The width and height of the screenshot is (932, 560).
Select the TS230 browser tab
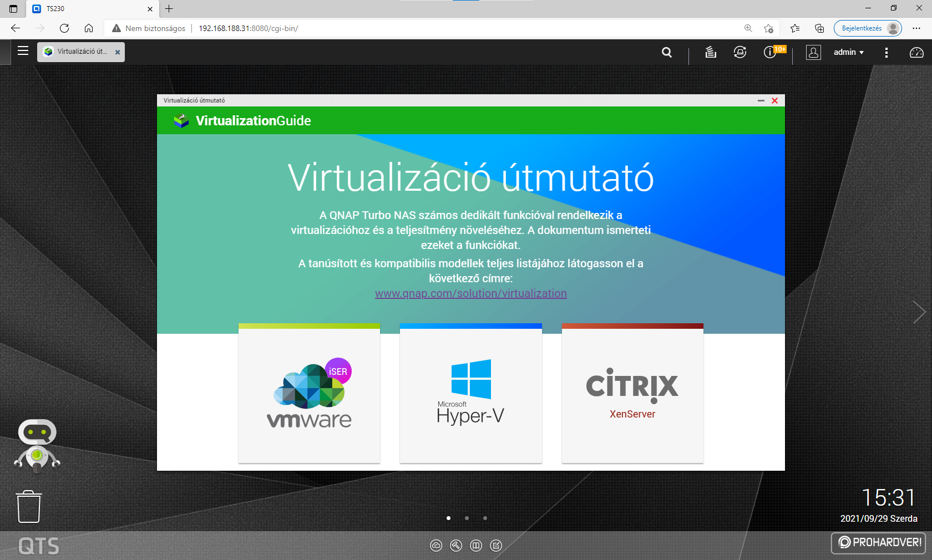pos(93,9)
